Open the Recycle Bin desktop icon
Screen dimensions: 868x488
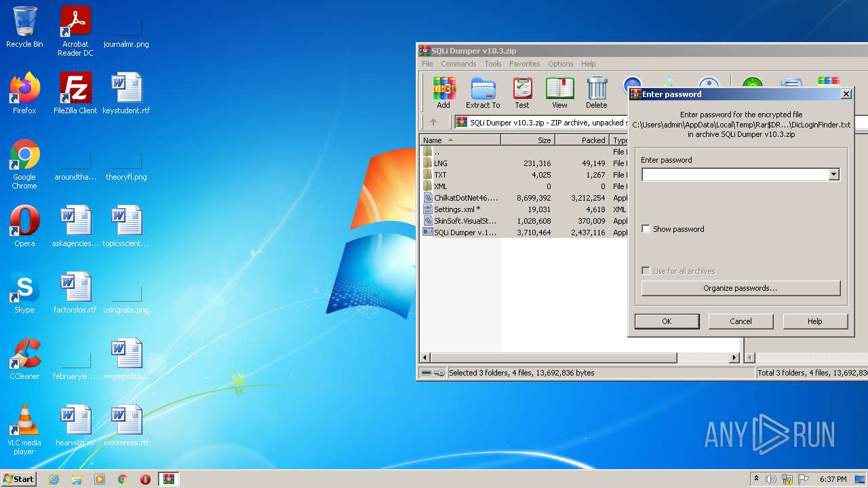[x=24, y=27]
